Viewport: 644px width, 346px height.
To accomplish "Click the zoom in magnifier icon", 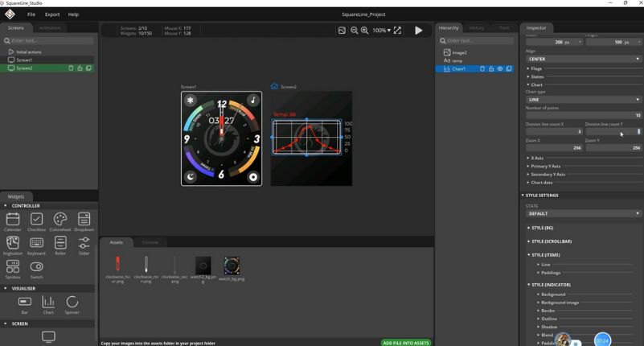I will [x=365, y=31].
